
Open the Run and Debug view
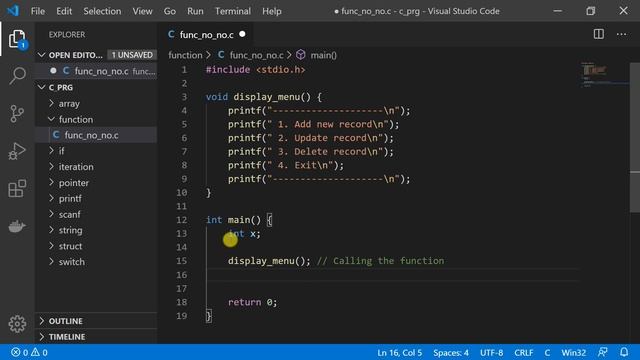click(x=17, y=151)
